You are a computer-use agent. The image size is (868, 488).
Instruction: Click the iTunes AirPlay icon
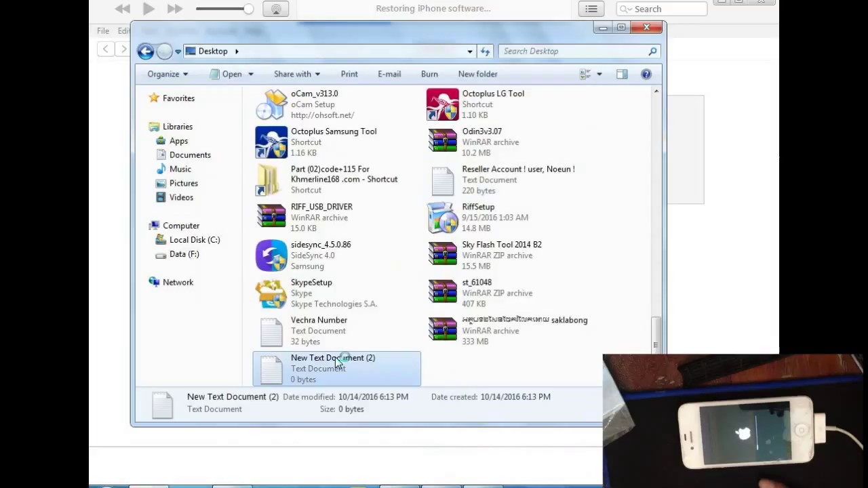point(276,9)
